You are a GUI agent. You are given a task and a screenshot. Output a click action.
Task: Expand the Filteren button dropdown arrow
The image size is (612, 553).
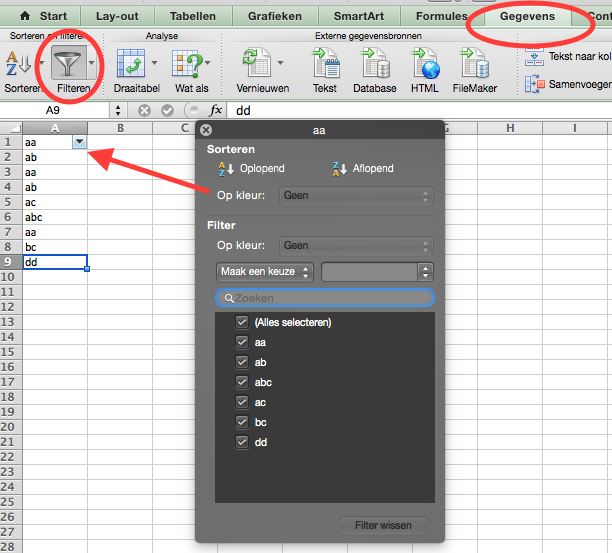tap(92, 63)
